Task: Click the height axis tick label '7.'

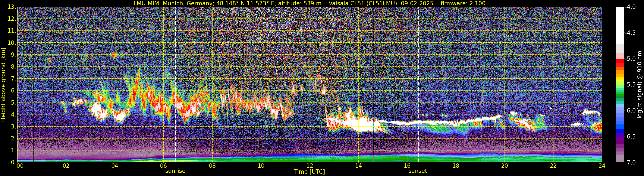Action: coord(13,79)
